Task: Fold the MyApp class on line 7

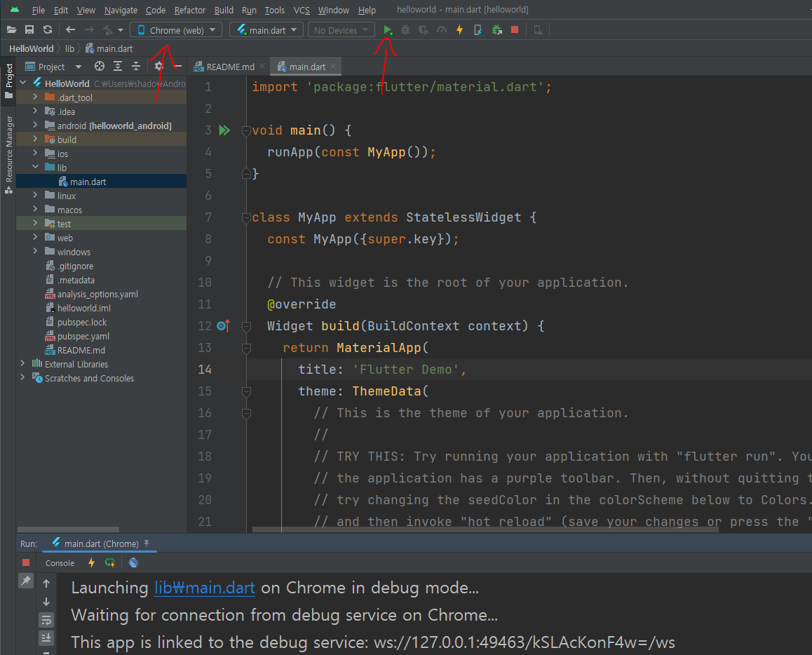Action: coord(247,217)
